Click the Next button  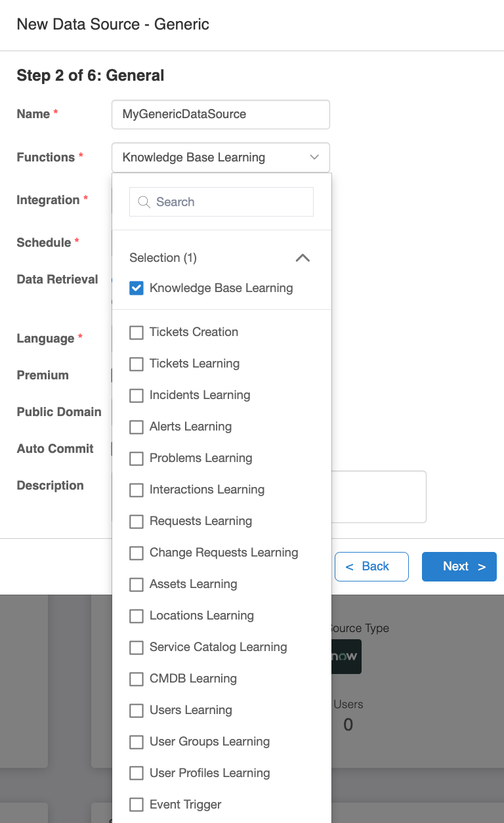coord(459,566)
